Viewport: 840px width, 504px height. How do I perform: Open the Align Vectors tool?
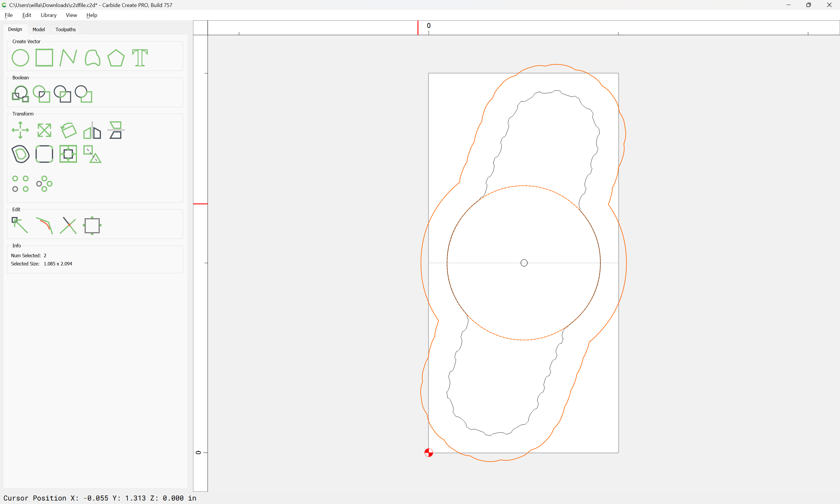coord(68,154)
